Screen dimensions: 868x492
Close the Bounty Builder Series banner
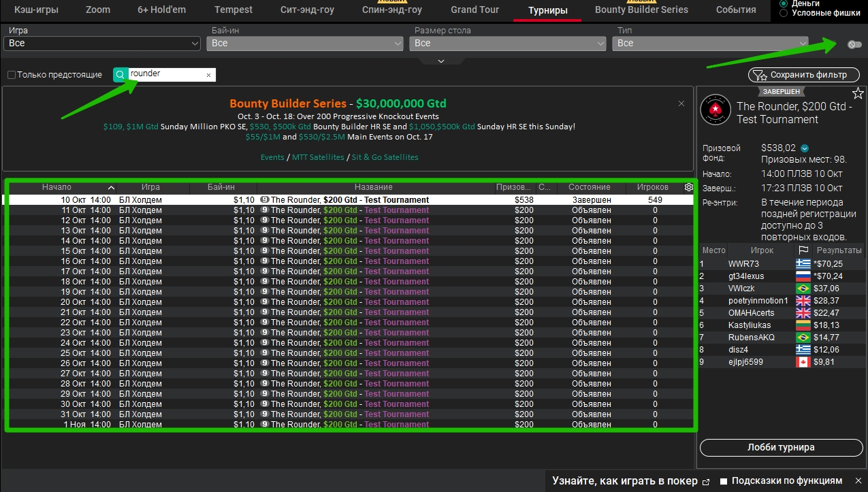pyautogui.click(x=681, y=103)
